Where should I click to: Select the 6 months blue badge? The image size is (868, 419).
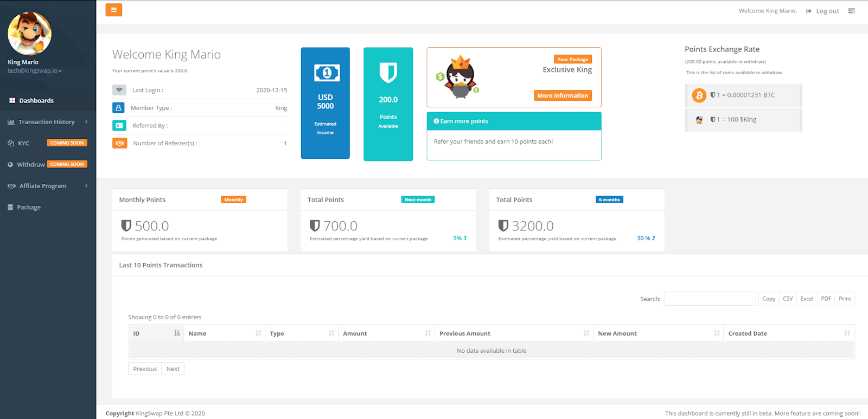tap(609, 199)
